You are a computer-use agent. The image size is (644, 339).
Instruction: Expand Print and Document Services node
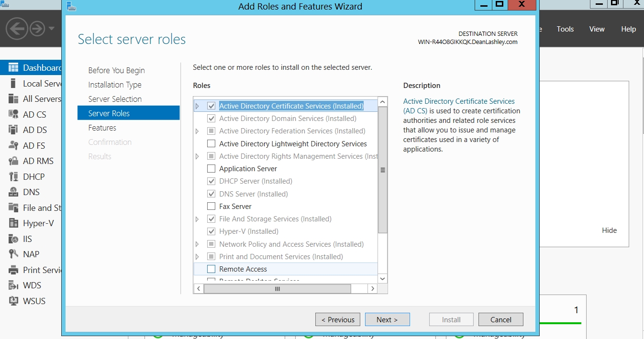[x=197, y=257]
